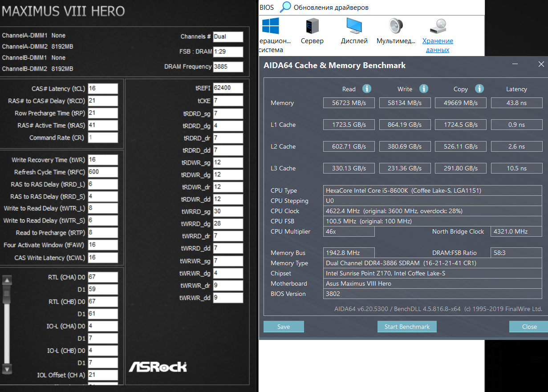The height and width of the screenshot is (392, 548).
Task: Click the Memory Bus 1942.8 MHz value
Action: pos(349,253)
